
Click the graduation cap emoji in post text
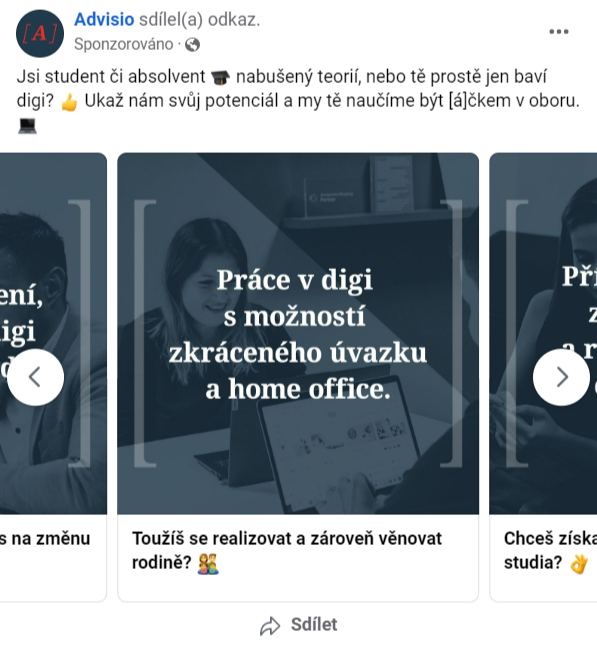[x=220, y=77]
